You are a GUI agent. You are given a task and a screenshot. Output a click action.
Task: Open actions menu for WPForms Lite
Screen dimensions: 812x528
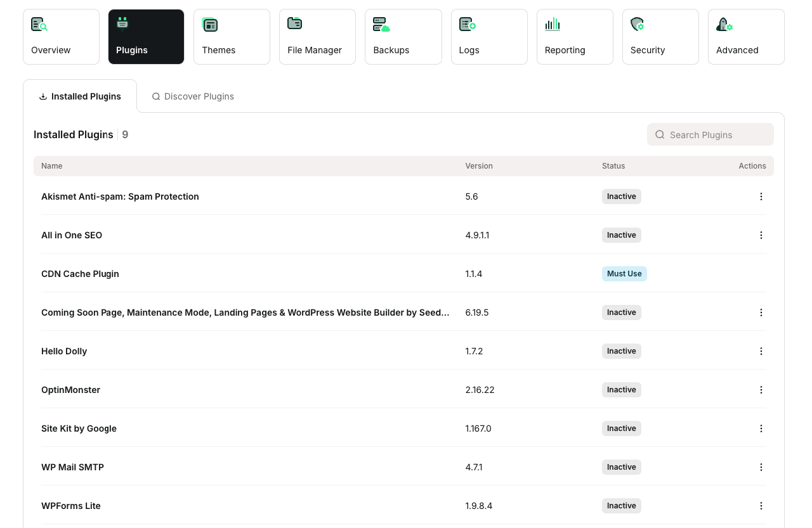pyautogui.click(x=761, y=506)
